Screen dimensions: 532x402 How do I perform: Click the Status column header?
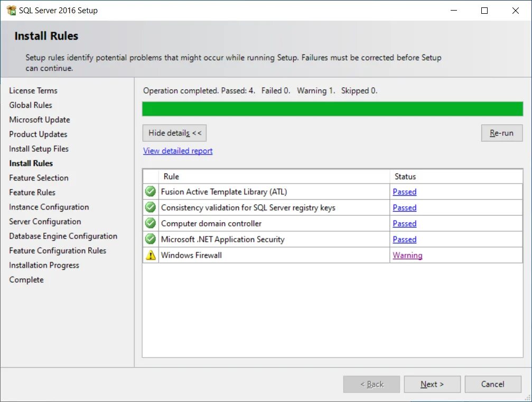[x=456, y=176]
